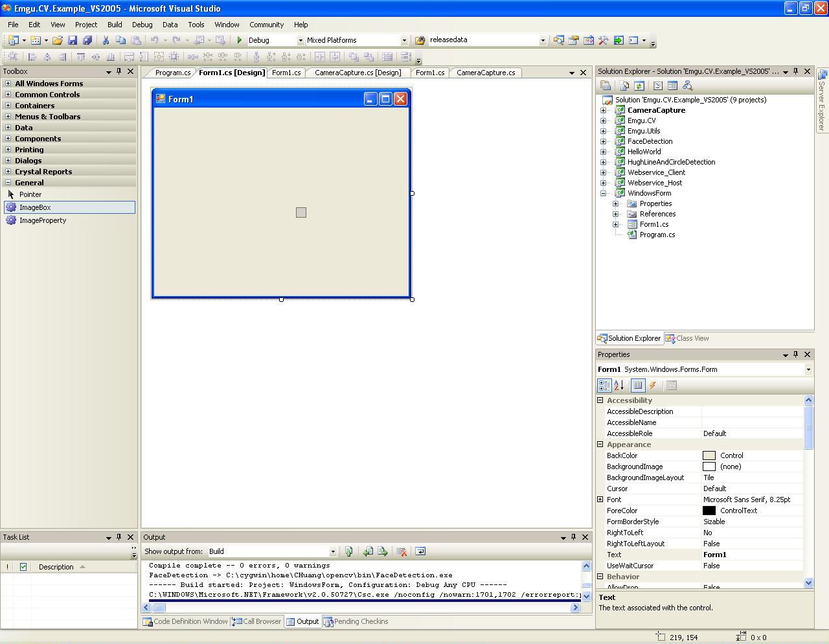Save the current file with the disk icon
The height and width of the screenshot is (644, 829).
[73, 40]
